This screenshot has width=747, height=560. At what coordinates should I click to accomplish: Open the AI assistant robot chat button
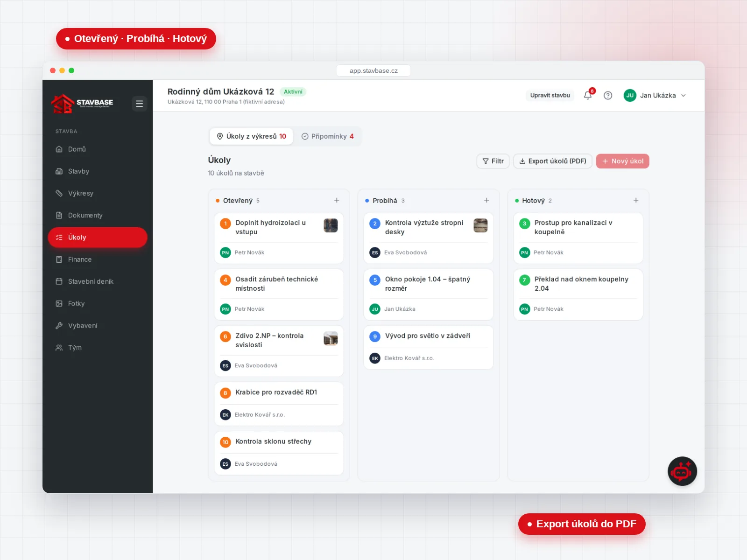coord(682,471)
